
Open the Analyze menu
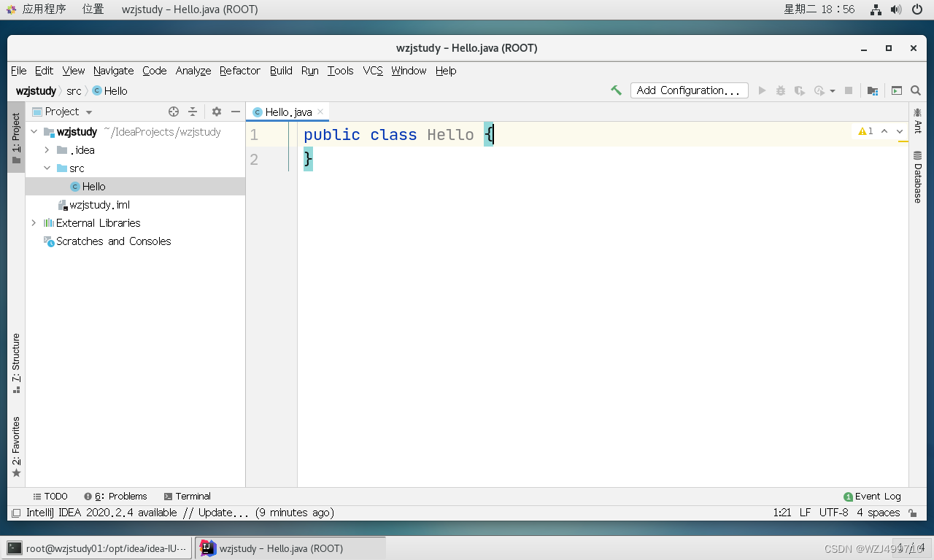[193, 71]
